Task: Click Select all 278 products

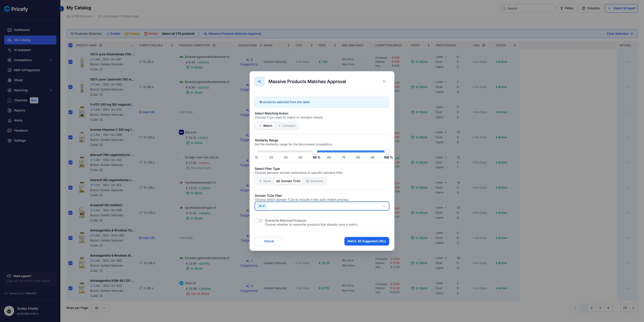Action: [x=178, y=34]
